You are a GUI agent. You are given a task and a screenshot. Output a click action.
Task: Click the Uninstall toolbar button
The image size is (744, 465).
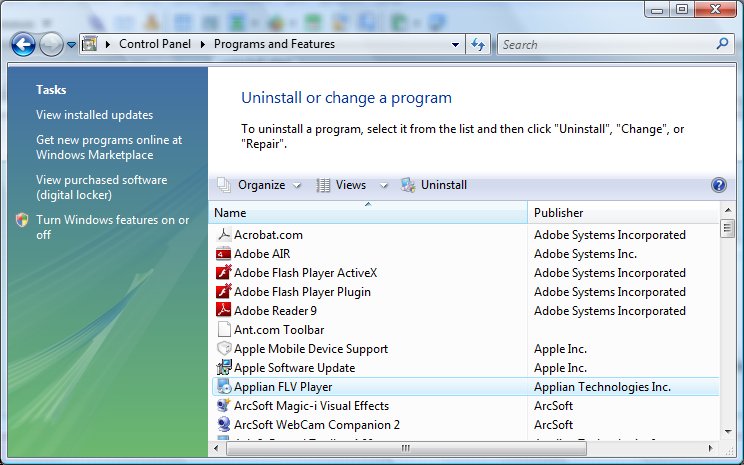coord(434,185)
